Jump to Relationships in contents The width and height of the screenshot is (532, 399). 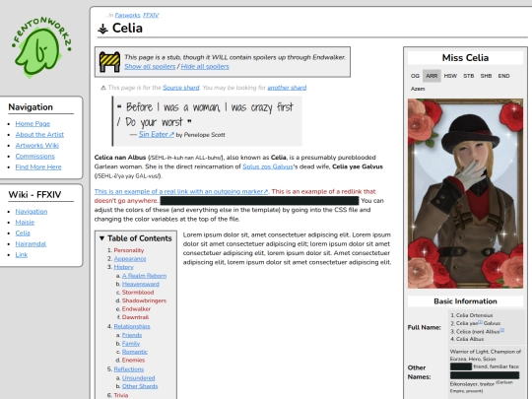(132, 326)
